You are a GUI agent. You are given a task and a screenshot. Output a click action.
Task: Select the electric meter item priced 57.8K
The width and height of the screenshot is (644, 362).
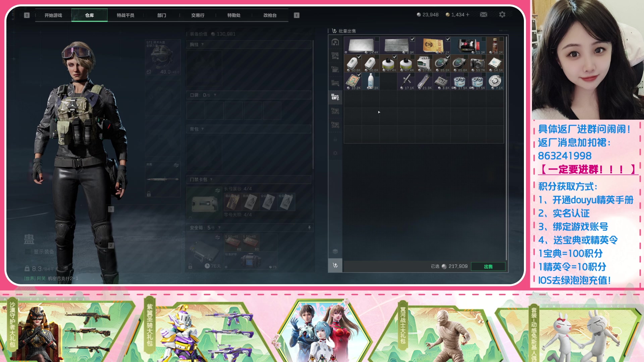click(424, 64)
